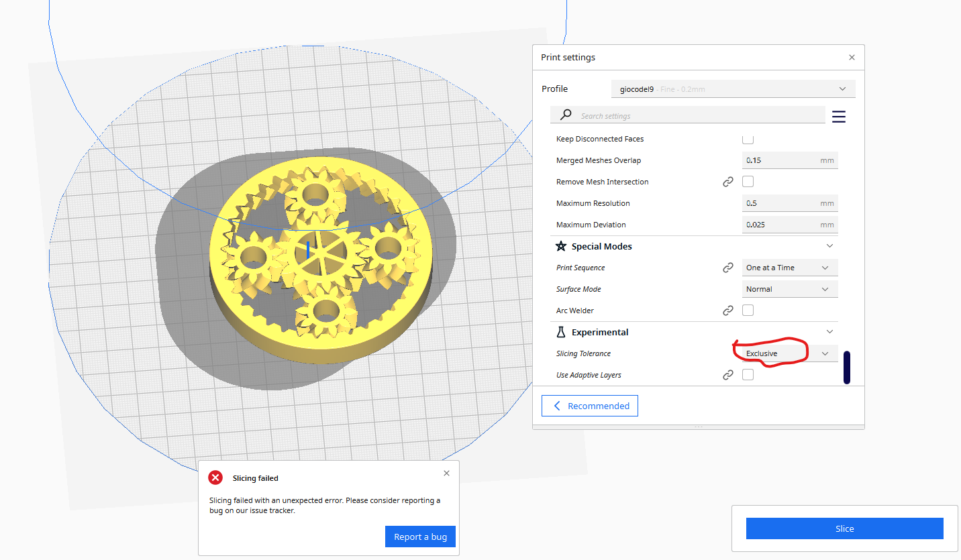Click the link icon beside Print Sequence
The height and width of the screenshot is (560, 961).
click(728, 268)
